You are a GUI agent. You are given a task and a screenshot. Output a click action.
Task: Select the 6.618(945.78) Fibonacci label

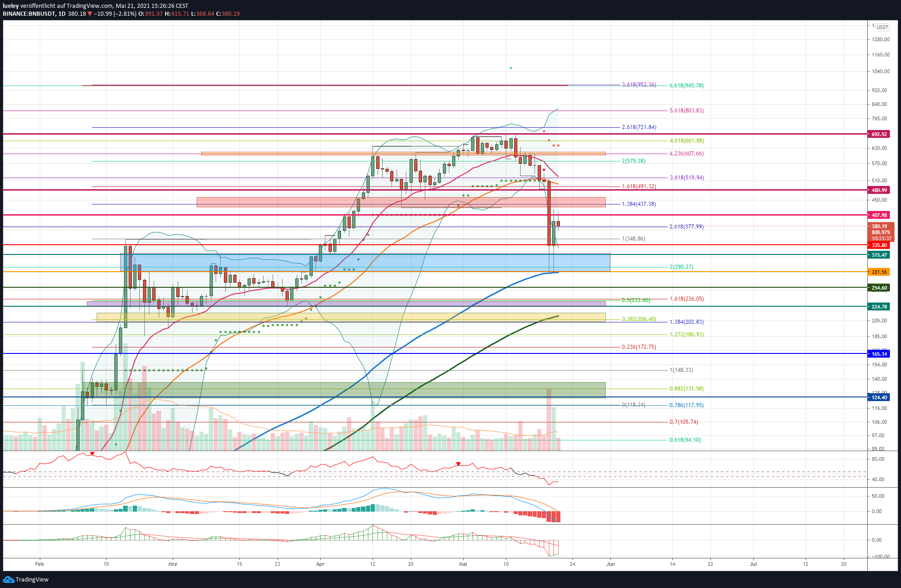(686, 86)
